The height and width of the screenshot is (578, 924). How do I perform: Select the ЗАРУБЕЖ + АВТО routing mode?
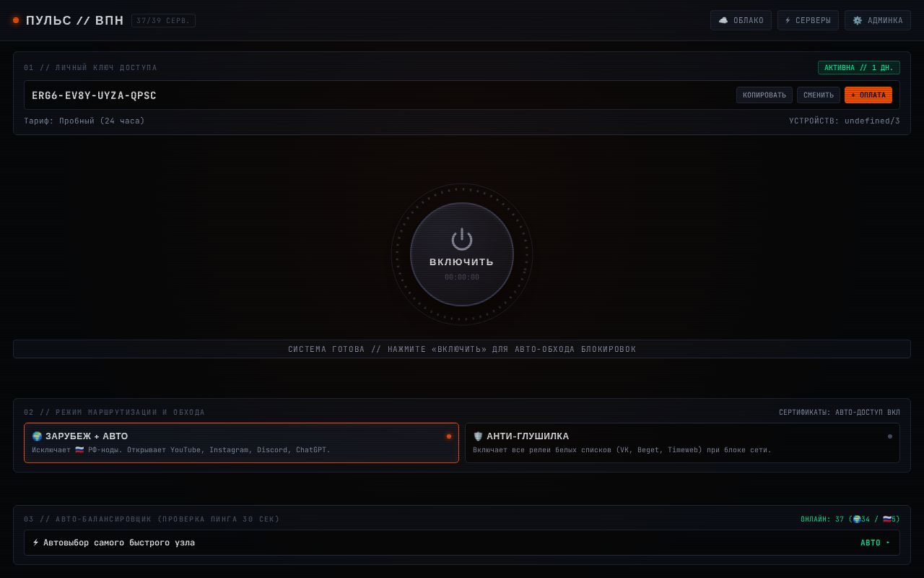241,443
